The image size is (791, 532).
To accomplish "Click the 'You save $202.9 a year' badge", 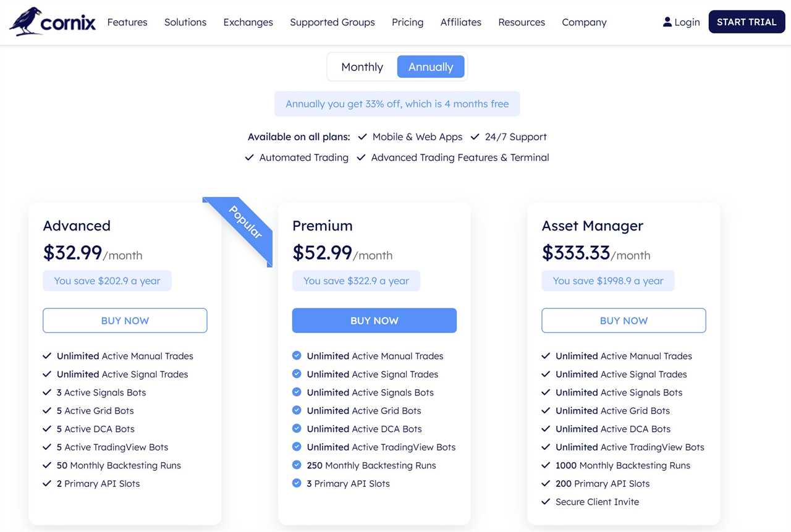I will 106,280.
